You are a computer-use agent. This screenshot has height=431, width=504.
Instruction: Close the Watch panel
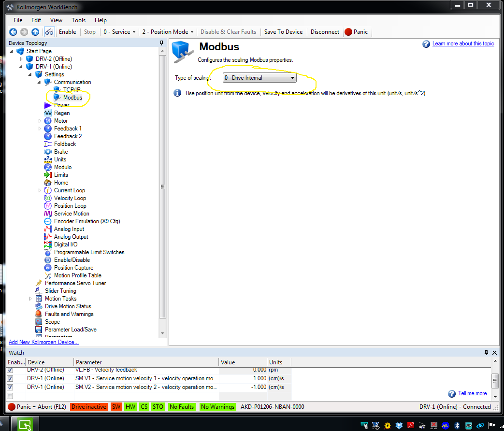point(495,353)
